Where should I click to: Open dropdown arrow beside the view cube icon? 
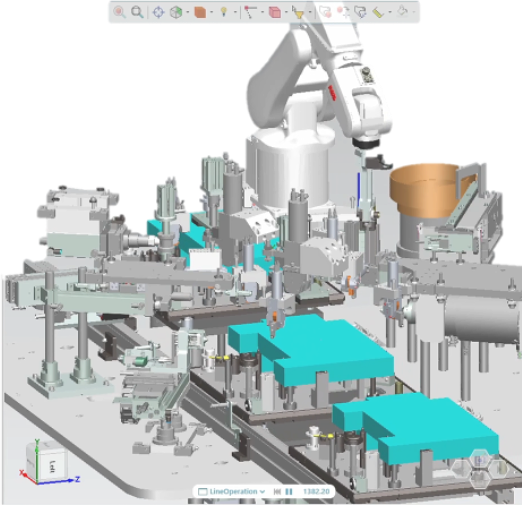click(188, 13)
